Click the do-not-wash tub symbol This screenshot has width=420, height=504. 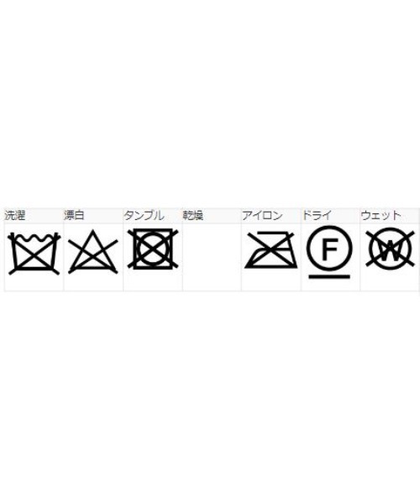34,253
